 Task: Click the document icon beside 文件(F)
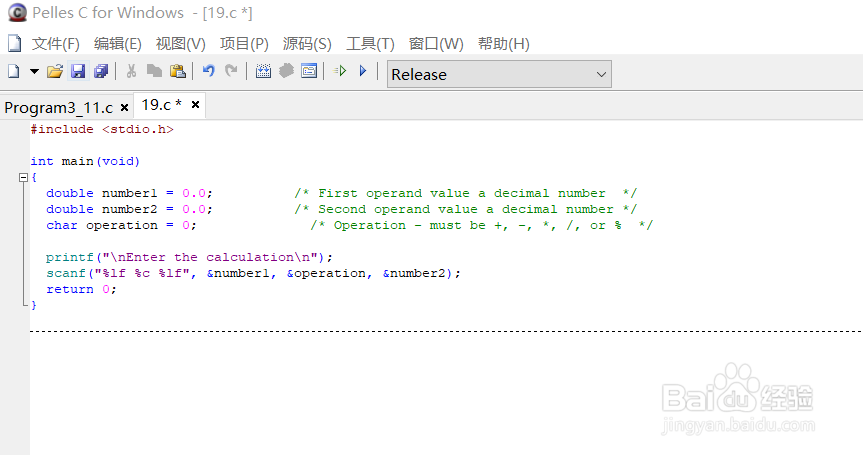coord(15,43)
